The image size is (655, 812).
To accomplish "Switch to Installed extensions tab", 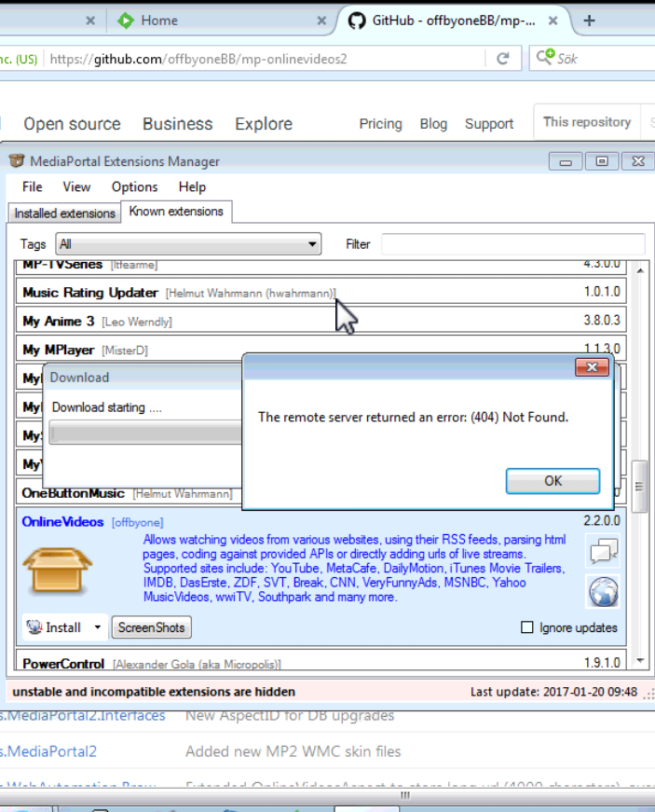I will pos(64,213).
